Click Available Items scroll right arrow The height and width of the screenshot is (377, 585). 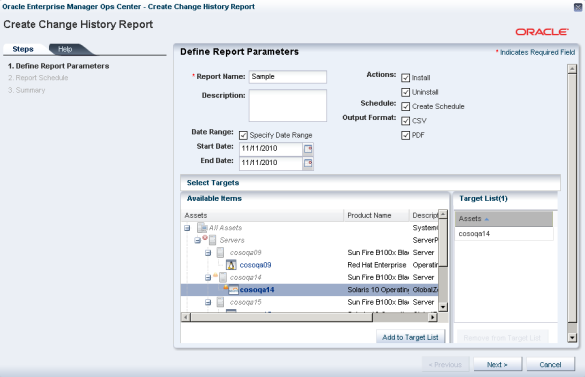pyautogui.click(x=432, y=317)
